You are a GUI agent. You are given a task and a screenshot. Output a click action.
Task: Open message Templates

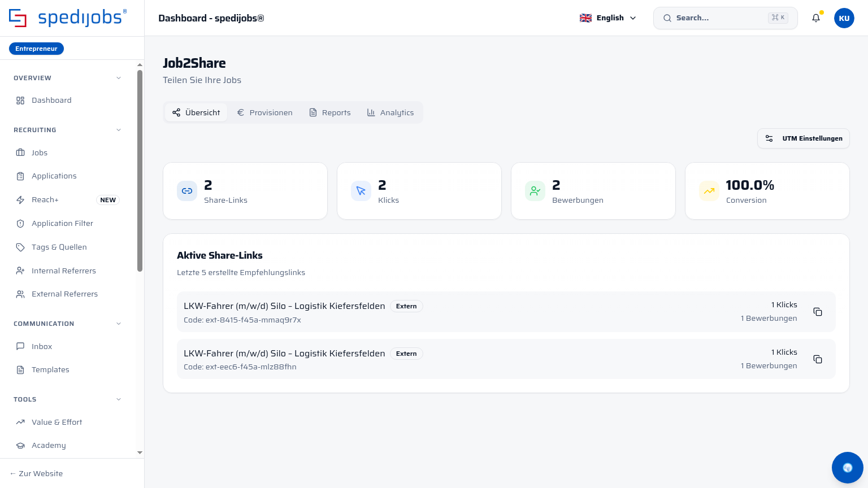tap(68, 370)
